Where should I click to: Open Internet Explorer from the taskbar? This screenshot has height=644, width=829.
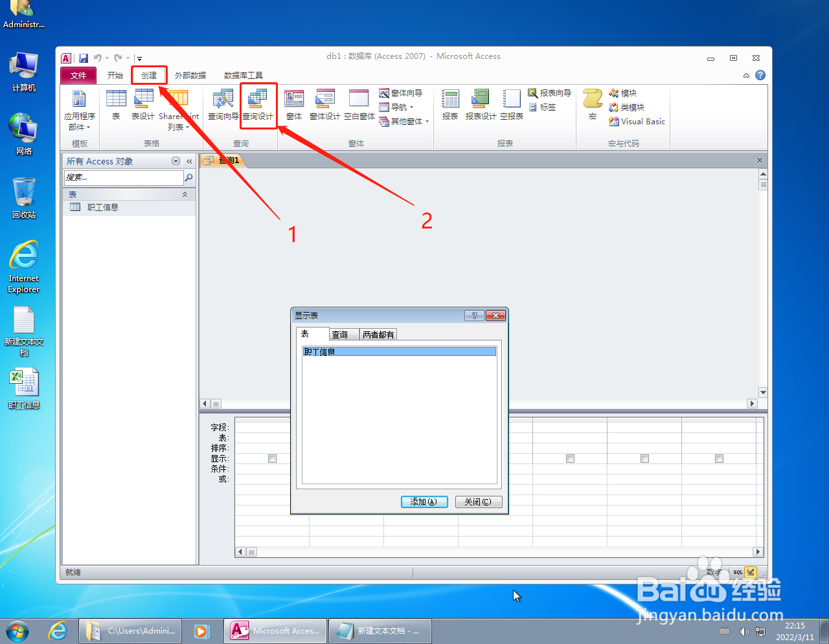58,630
